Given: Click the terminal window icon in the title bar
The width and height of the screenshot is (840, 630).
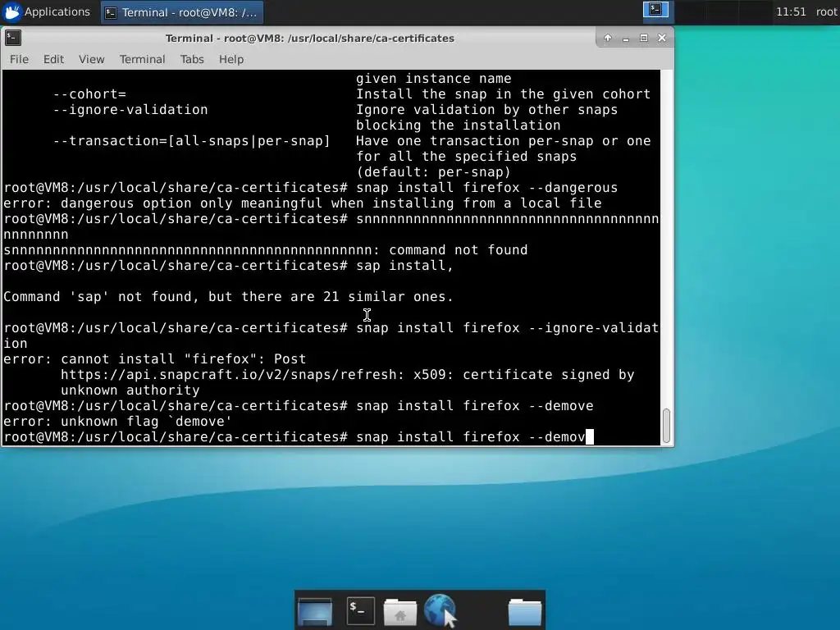Looking at the screenshot, I should coord(13,38).
